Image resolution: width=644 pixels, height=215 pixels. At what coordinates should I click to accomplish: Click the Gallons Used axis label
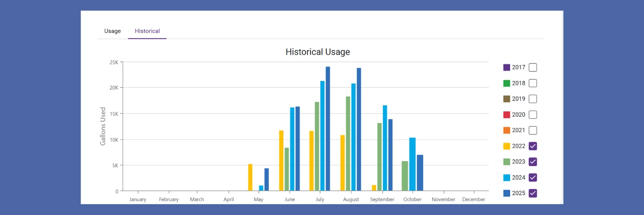coord(103,126)
